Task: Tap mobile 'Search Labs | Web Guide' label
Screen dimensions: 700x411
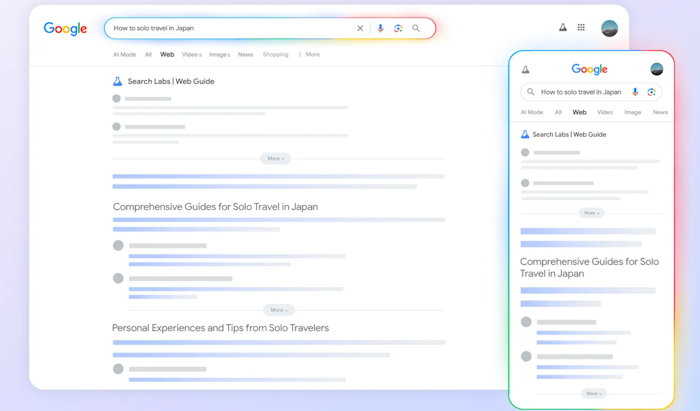Action: (x=569, y=134)
